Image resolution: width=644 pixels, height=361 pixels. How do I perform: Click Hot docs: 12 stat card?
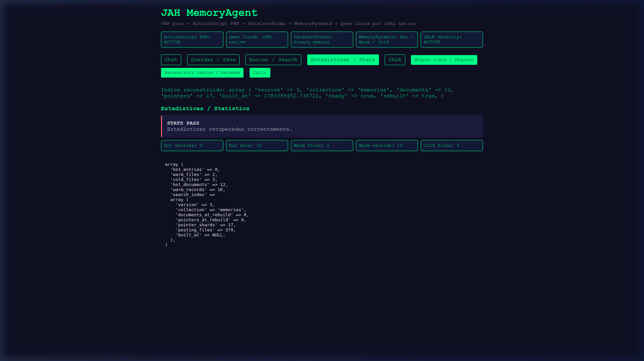point(257,145)
